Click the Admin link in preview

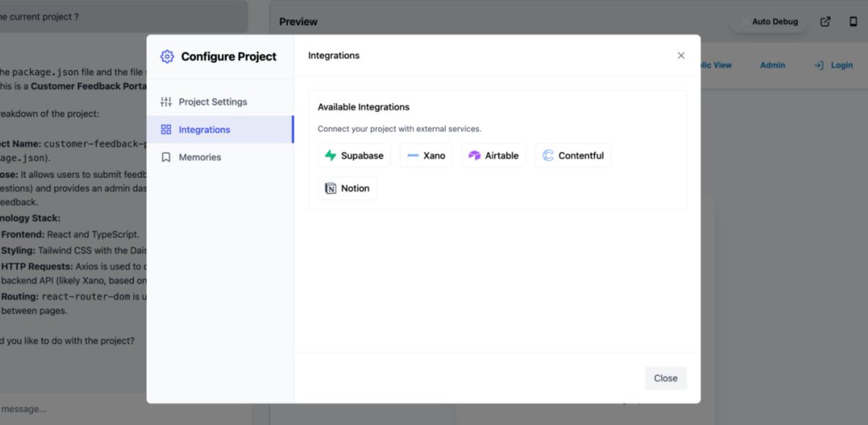[x=773, y=65]
